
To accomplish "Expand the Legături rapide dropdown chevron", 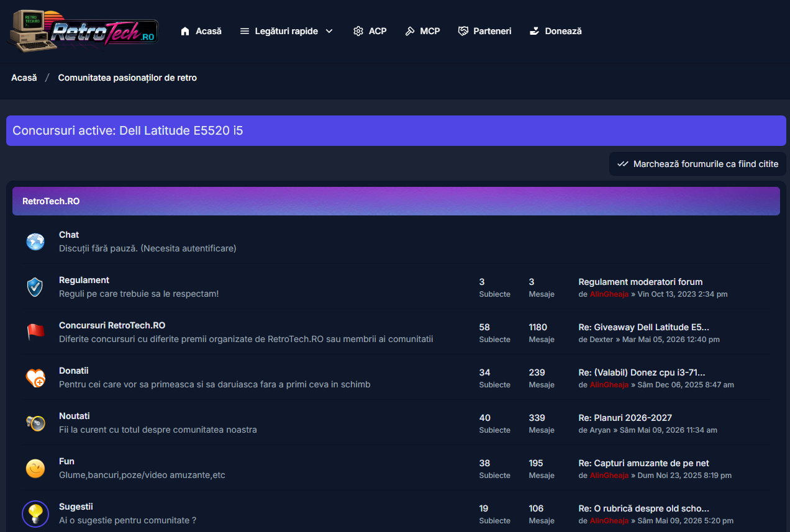I will (x=329, y=31).
